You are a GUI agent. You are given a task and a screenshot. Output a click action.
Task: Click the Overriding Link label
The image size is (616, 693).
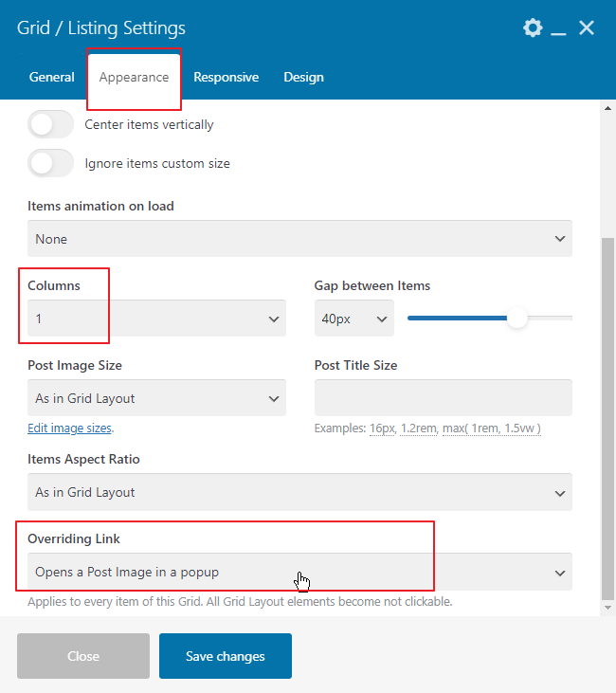point(74,538)
